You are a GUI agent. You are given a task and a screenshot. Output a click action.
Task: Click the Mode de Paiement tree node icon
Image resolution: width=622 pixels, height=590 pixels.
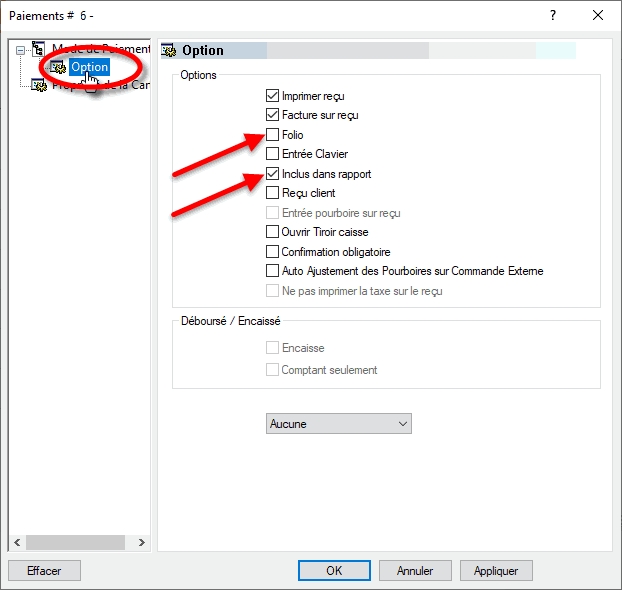39,48
